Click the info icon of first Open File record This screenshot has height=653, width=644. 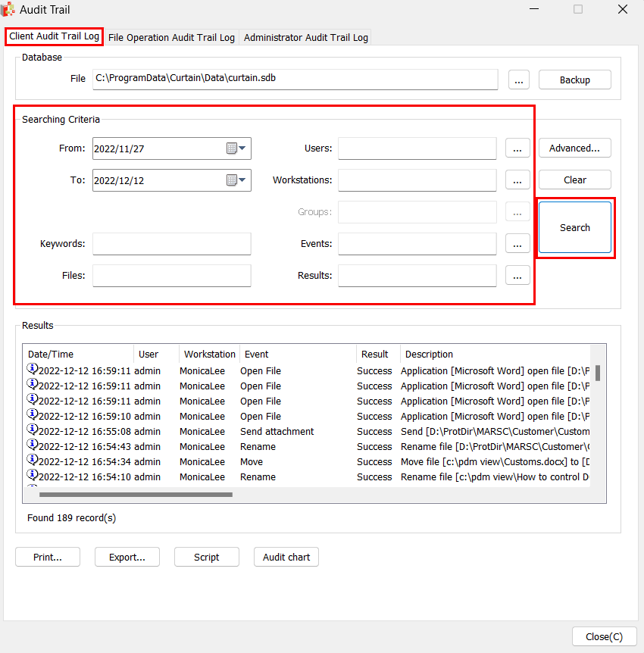pyautogui.click(x=32, y=370)
